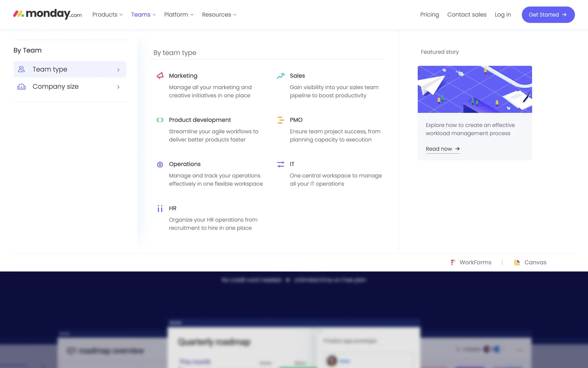Click the Canvas document icon
This screenshot has height=368, width=588.
[517, 263]
